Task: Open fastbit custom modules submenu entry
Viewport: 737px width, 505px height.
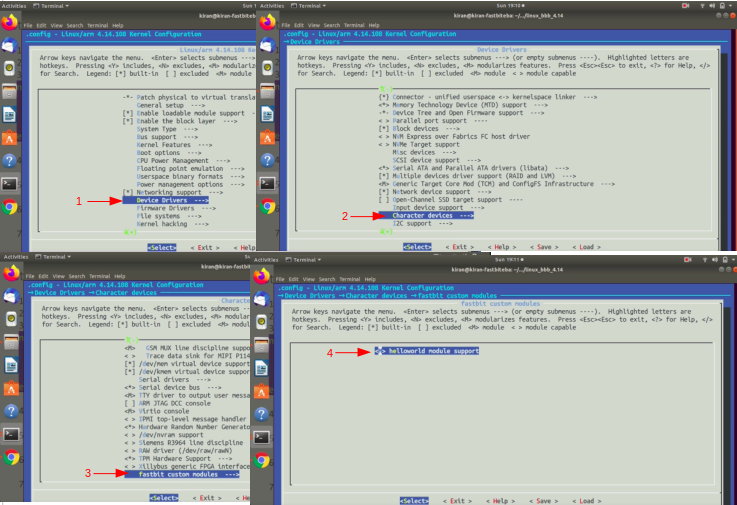Action: (182, 474)
